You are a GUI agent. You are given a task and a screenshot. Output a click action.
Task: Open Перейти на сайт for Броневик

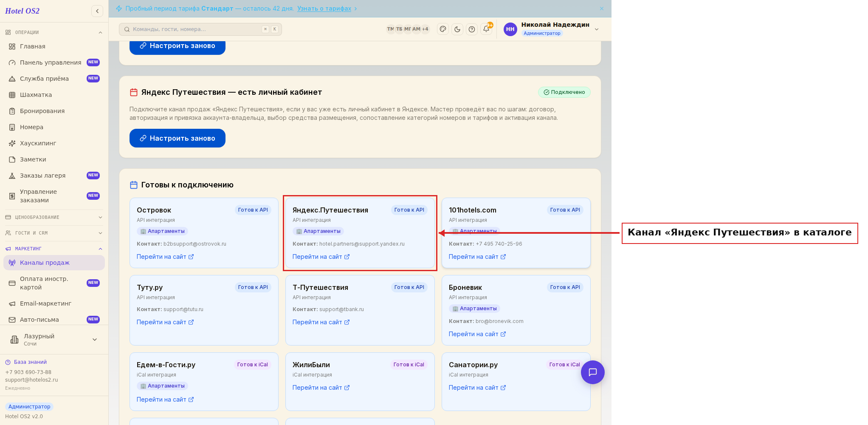coord(477,334)
